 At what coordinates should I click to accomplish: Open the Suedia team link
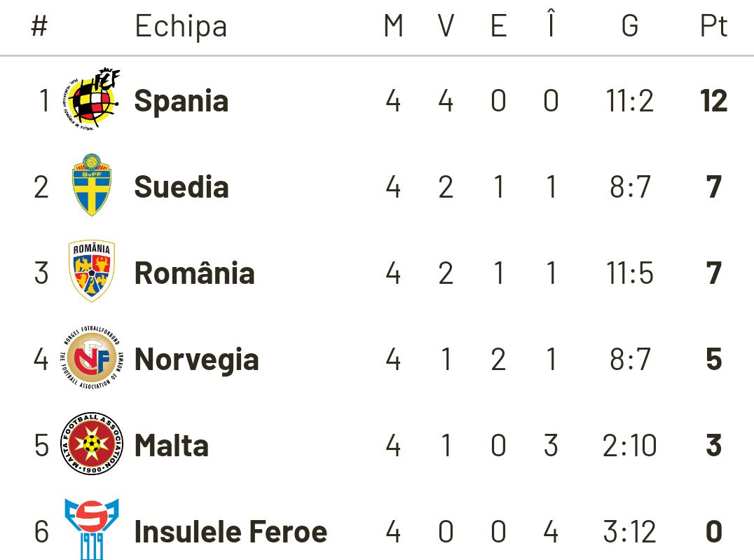point(181,187)
